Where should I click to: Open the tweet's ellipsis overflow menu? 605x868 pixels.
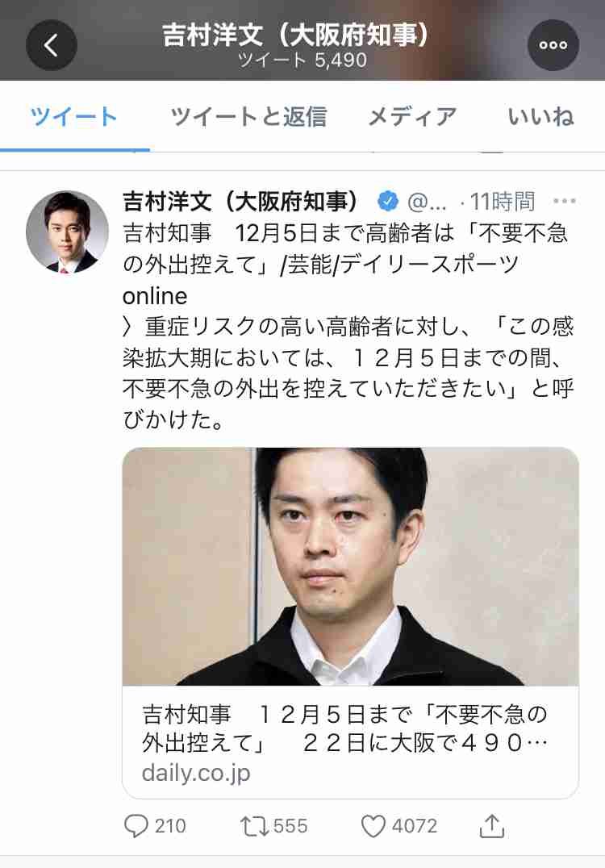[x=565, y=200]
